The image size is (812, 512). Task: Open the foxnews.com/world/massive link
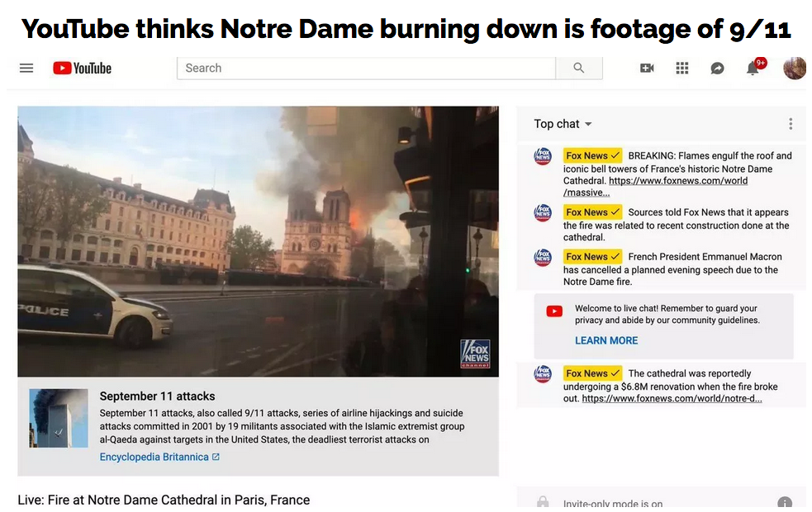click(656, 187)
